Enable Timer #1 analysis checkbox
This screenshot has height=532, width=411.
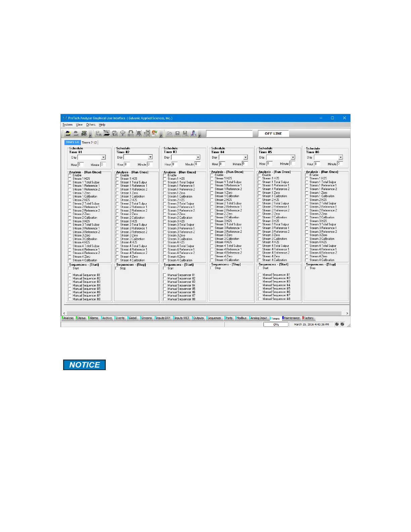(x=70, y=175)
